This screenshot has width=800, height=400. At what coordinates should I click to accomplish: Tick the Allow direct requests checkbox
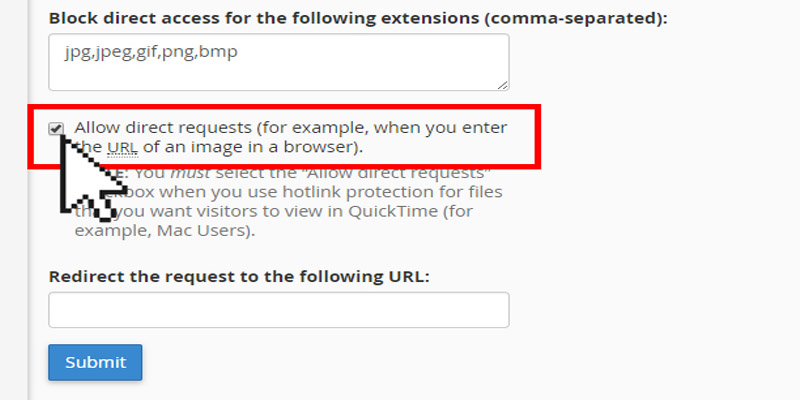pos(57,128)
